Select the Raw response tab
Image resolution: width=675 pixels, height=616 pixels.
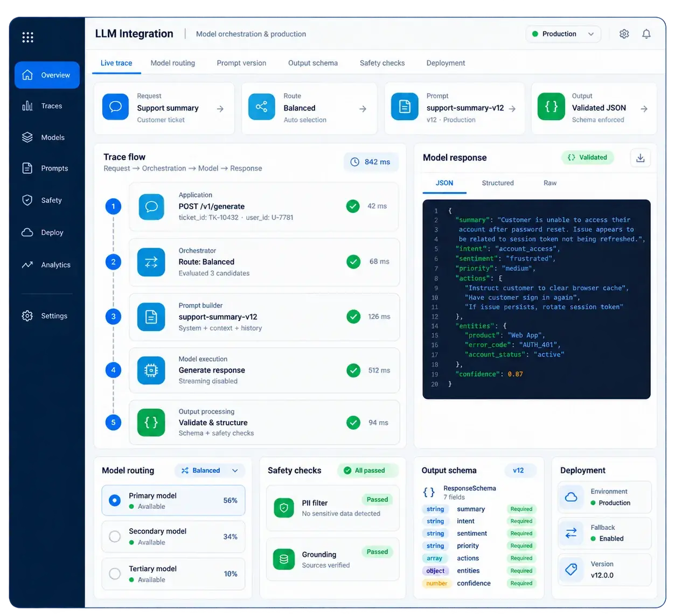pos(550,183)
